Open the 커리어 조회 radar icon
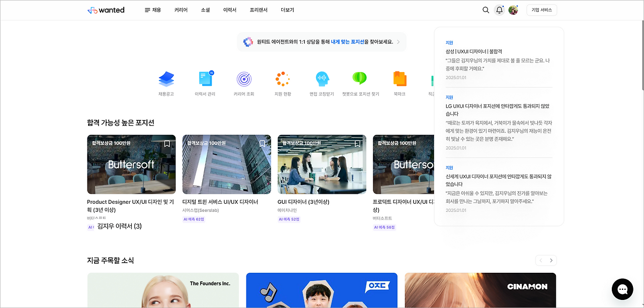Screen dimensions: 644x308 (x=244, y=79)
